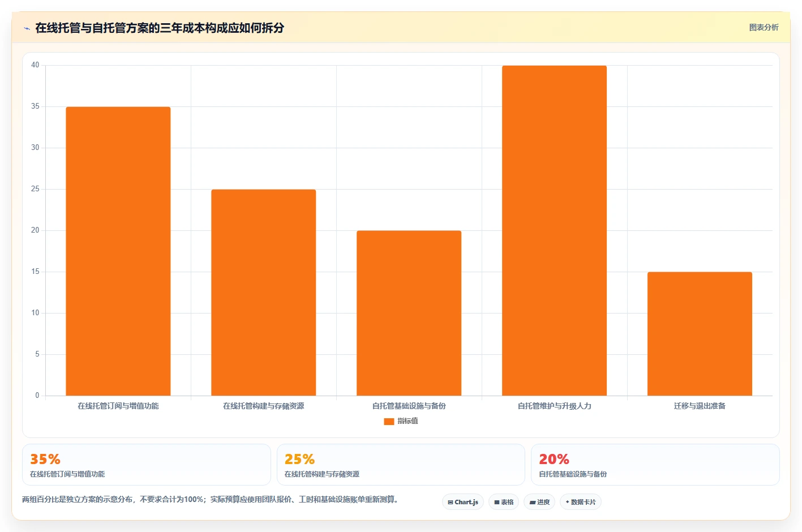Click the 指标值 legend label
This screenshot has height=532, width=802.
click(408, 421)
